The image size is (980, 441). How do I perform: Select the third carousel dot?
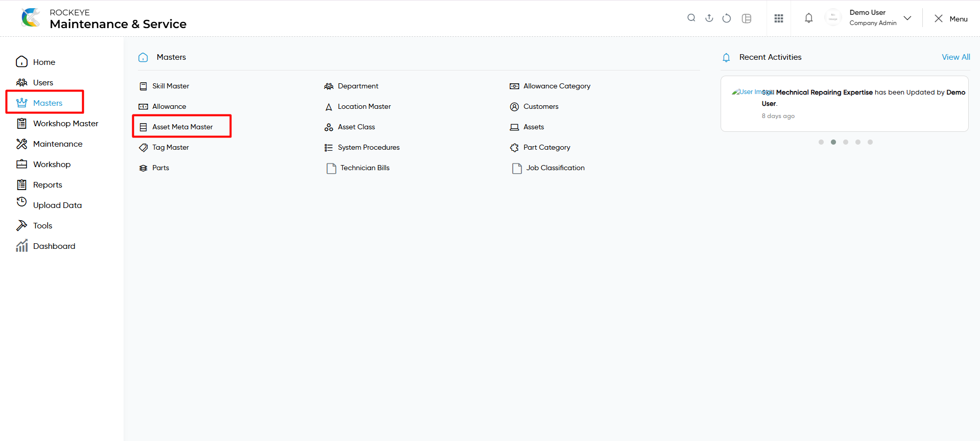pyautogui.click(x=846, y=142)
